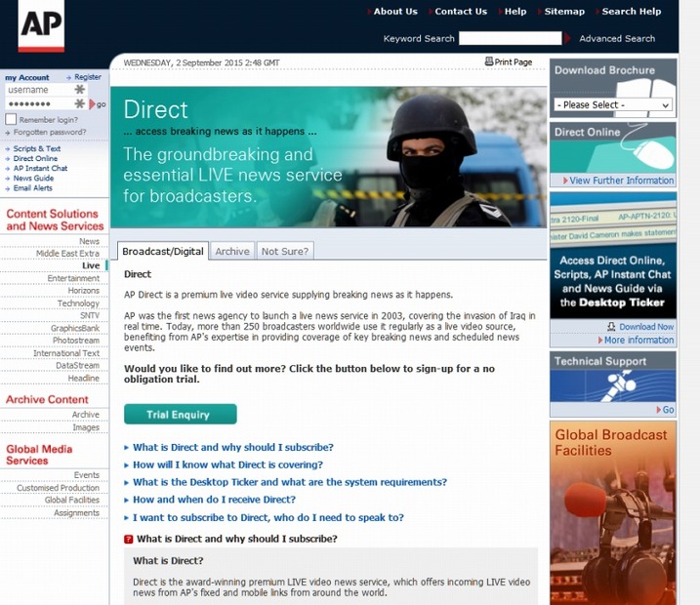This screenshot has height=605, width=700.
Task: Select Customised Production in sidebar
Action: click(58, 488)
